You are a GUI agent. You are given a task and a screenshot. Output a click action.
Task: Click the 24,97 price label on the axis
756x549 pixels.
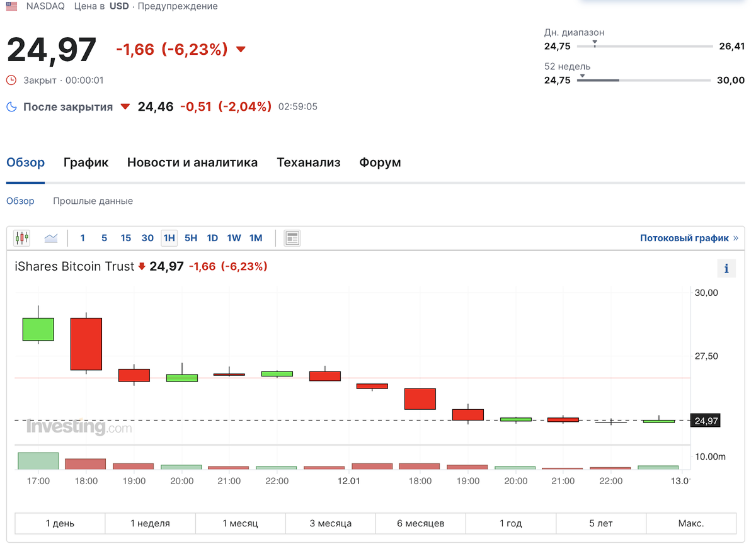(706, 421)
